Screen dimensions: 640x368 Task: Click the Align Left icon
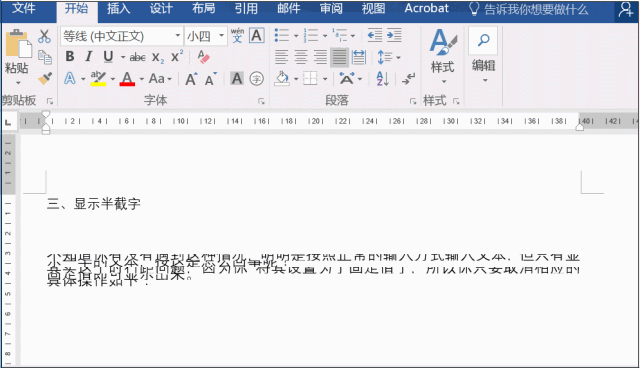281,57
